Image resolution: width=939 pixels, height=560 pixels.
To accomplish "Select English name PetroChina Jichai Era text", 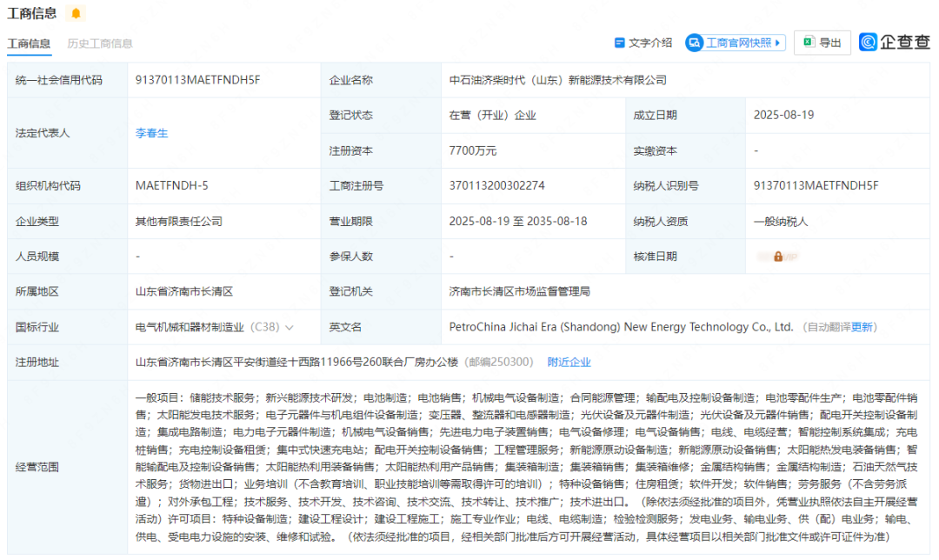I will [x=621, y=327].
